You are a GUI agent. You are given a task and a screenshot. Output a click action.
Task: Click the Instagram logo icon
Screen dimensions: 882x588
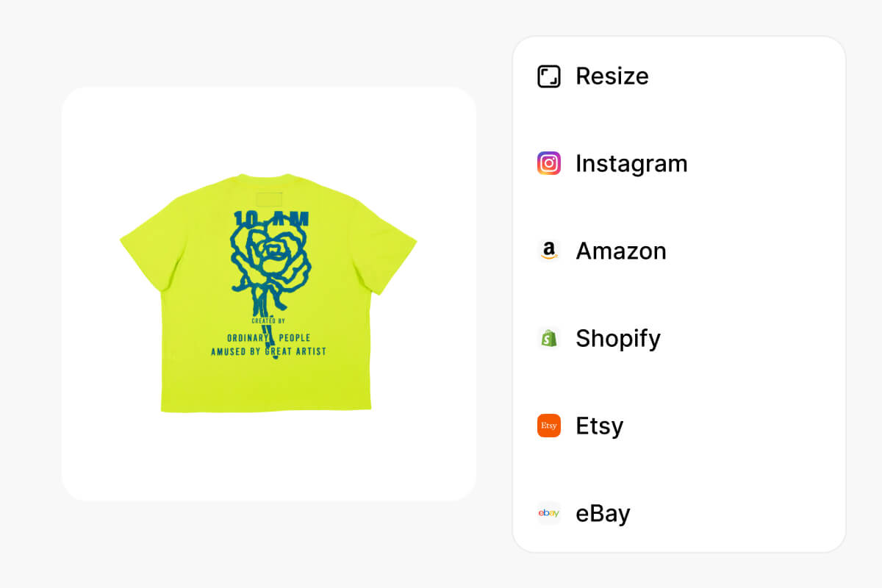pos(549,163)
